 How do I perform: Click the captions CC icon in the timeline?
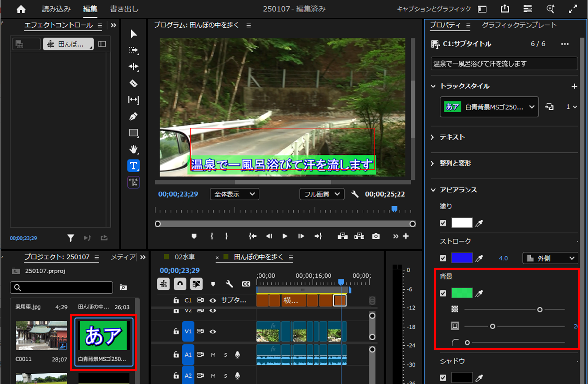[246, 284]
